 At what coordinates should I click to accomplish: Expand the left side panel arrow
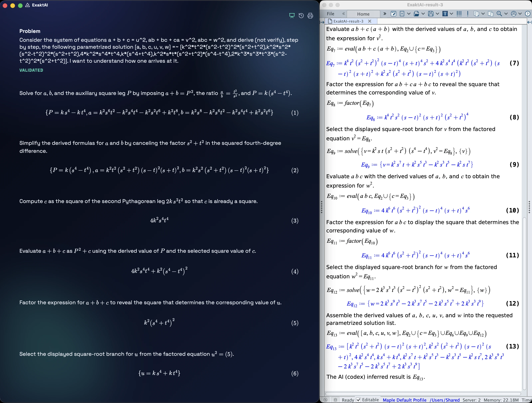pos(322,22)
